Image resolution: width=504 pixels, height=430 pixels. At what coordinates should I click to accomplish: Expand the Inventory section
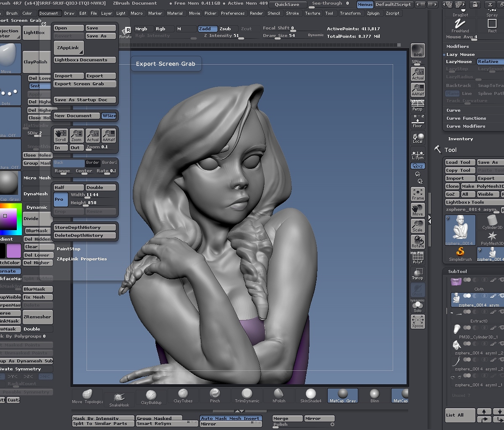point(460,139)
